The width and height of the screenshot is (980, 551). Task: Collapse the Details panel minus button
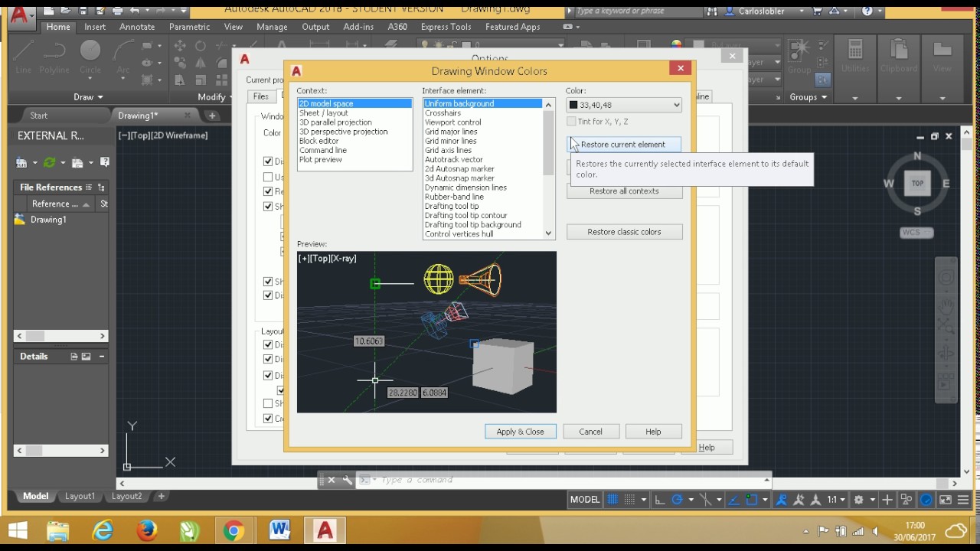click(x=101, y=357)
